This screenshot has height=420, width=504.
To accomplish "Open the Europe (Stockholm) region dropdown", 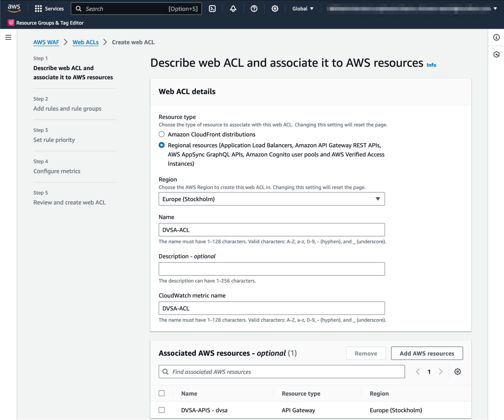I will coord(272,199).
